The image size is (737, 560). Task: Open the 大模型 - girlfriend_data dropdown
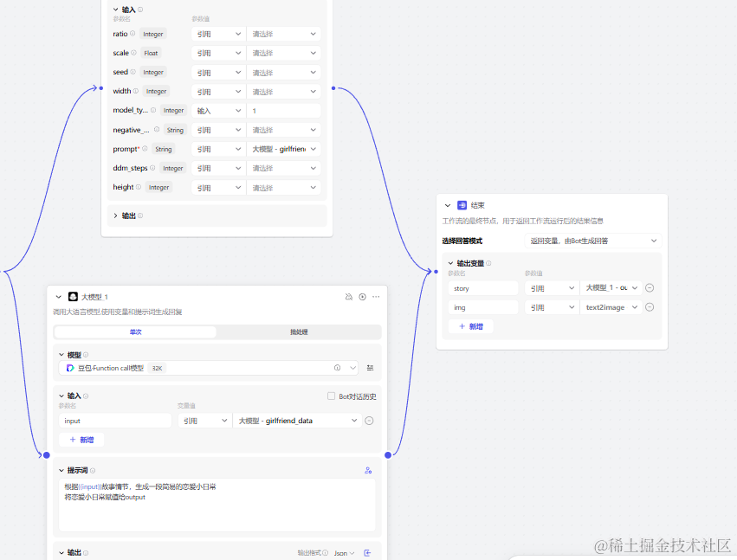297,421
